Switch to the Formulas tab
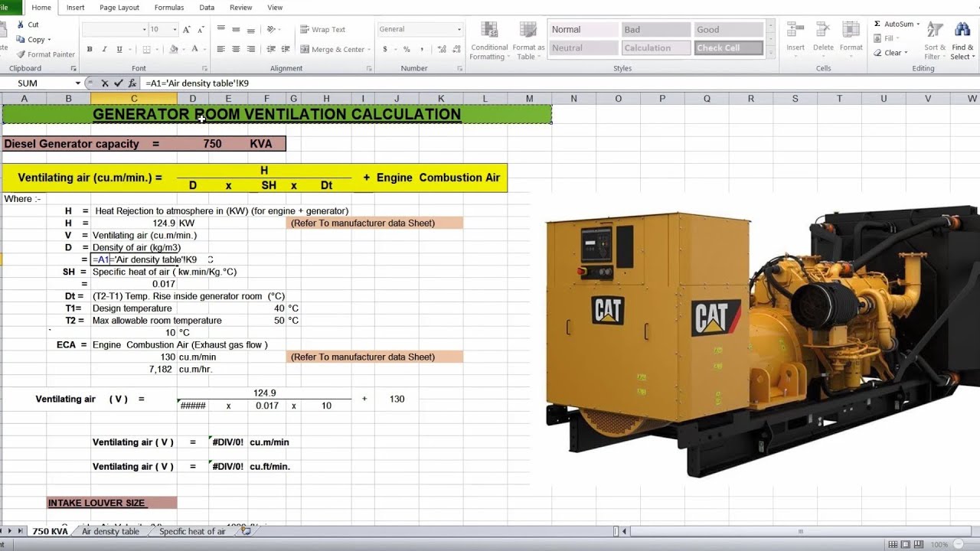 point(169,8)
